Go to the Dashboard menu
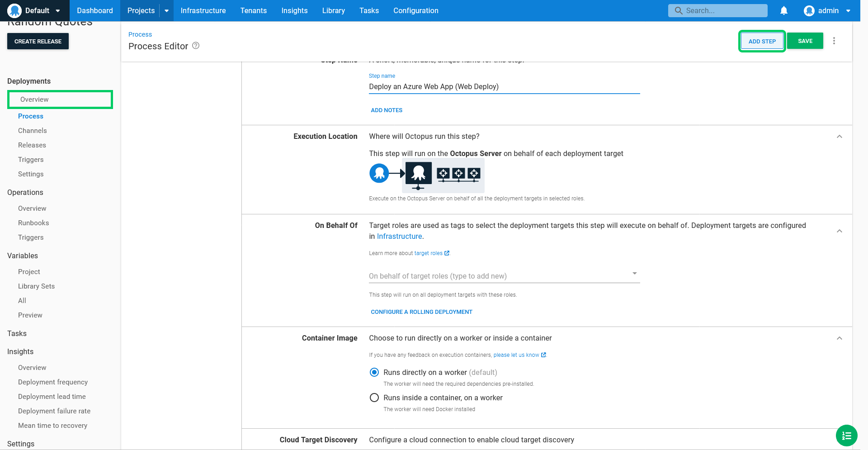Screen dimensions: 868x450 pyautogui.click(x=95, y=10)
